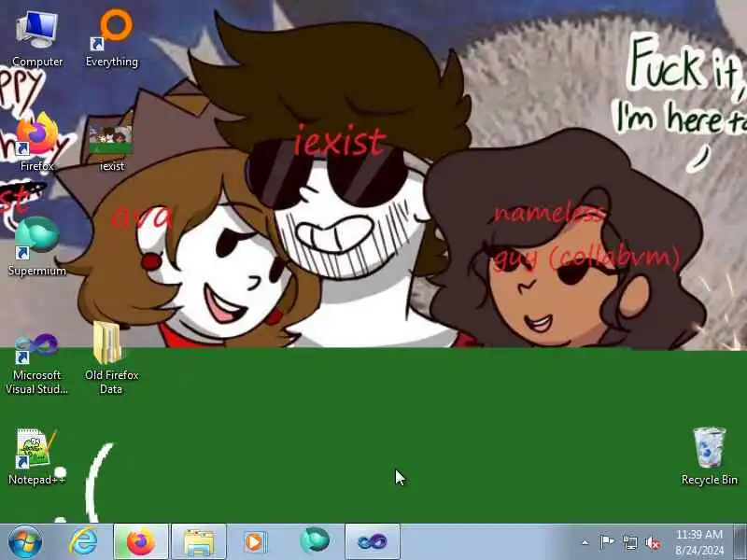Open Windows Explorer from taskbar
Viewport: 747px width, 560px height.
click(x=199, y=542)
